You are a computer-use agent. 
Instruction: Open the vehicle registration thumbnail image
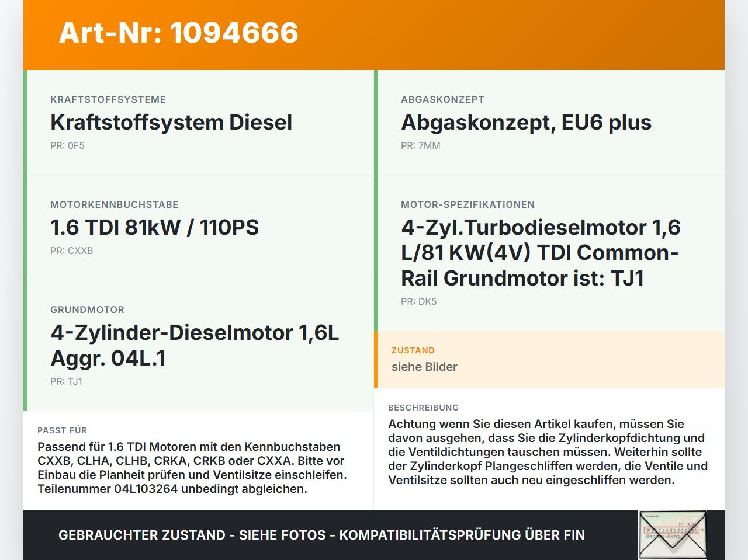(673, 535)
